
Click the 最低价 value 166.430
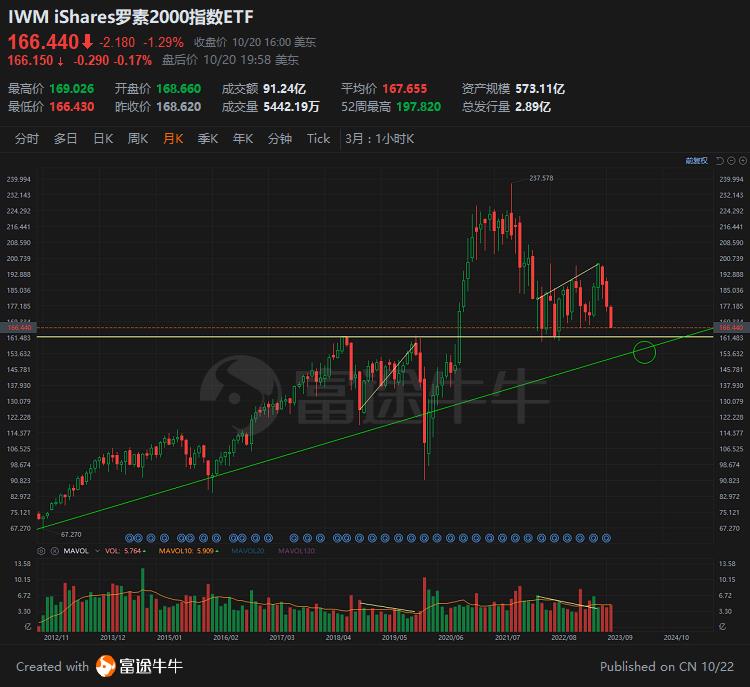tap(72, 106)
